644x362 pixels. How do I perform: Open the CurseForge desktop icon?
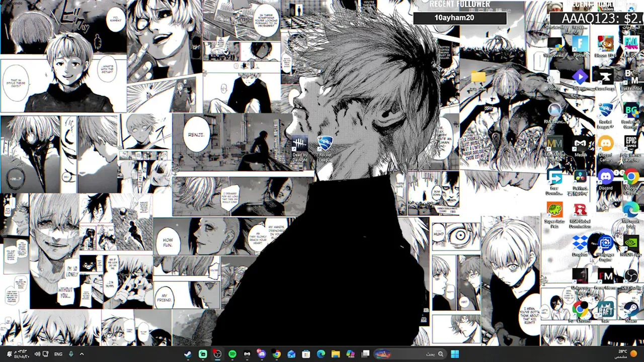(606, 79)
